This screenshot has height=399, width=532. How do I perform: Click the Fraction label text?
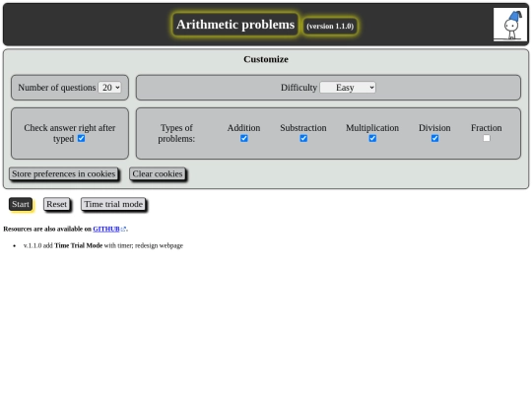pyautogui.click(x=487, y=128)
